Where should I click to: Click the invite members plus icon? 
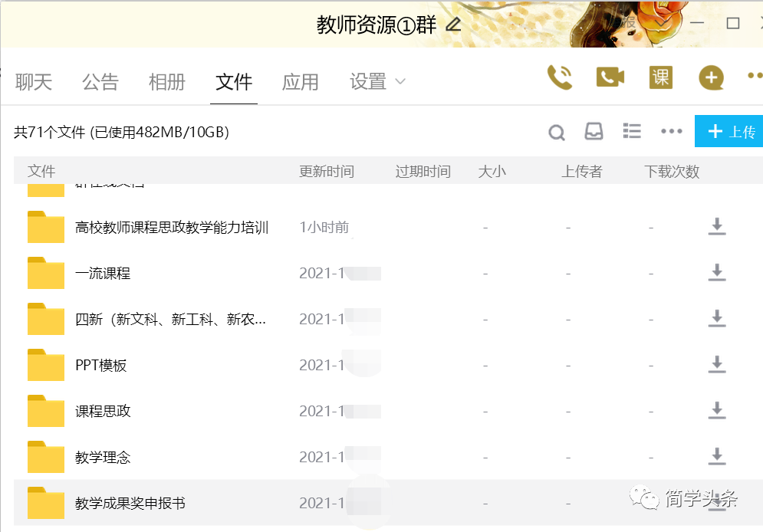point(712,77)
